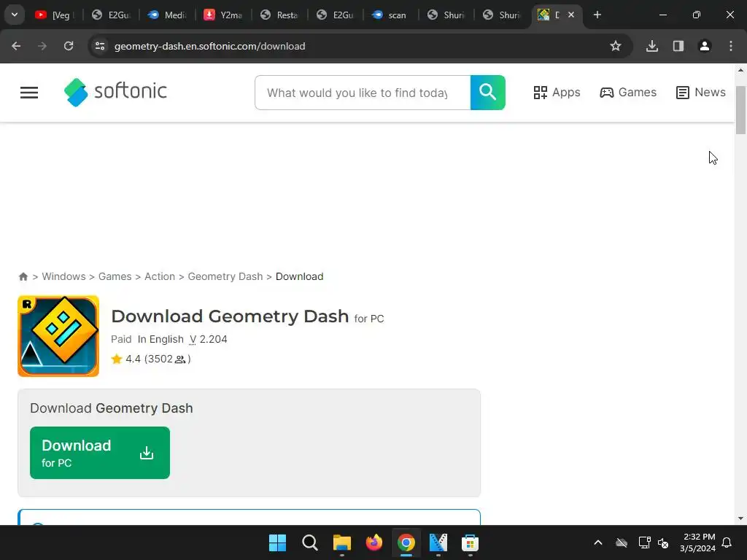Screen dimensions: 747x560
Task: Go forward in browser history
Action: tap(42, 46)
